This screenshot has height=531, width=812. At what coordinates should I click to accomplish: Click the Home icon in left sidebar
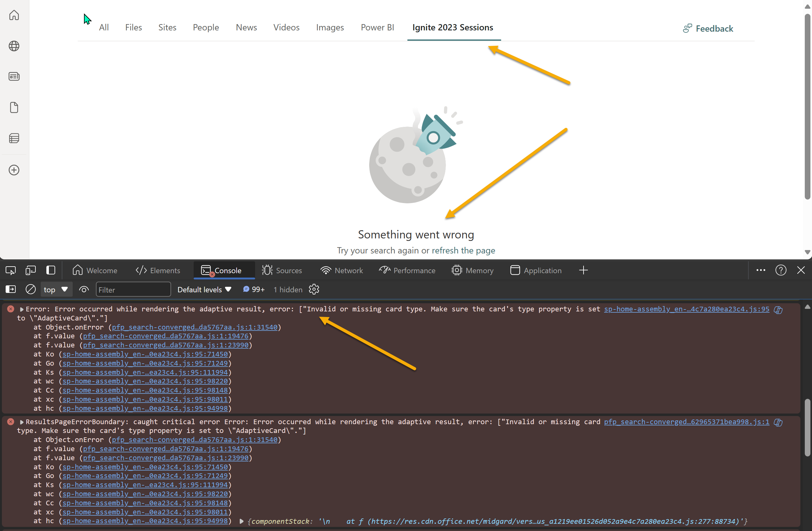(x=14, y=15)
